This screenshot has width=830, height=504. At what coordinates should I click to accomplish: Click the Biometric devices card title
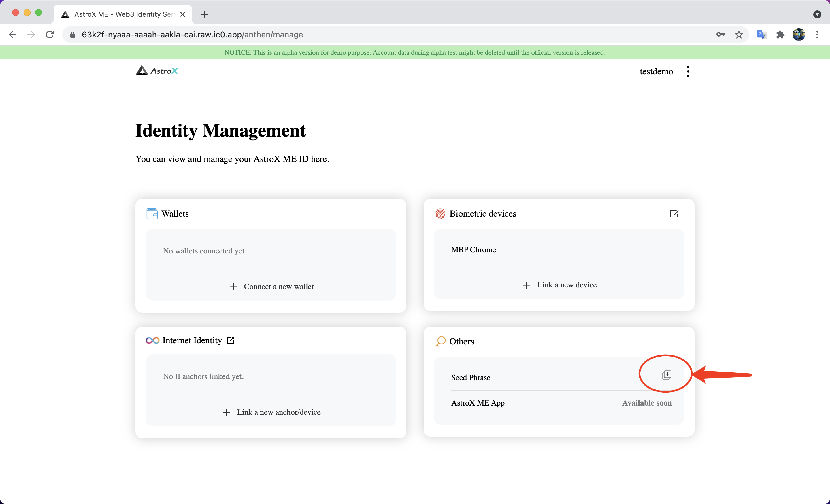(x=483, y=213)
